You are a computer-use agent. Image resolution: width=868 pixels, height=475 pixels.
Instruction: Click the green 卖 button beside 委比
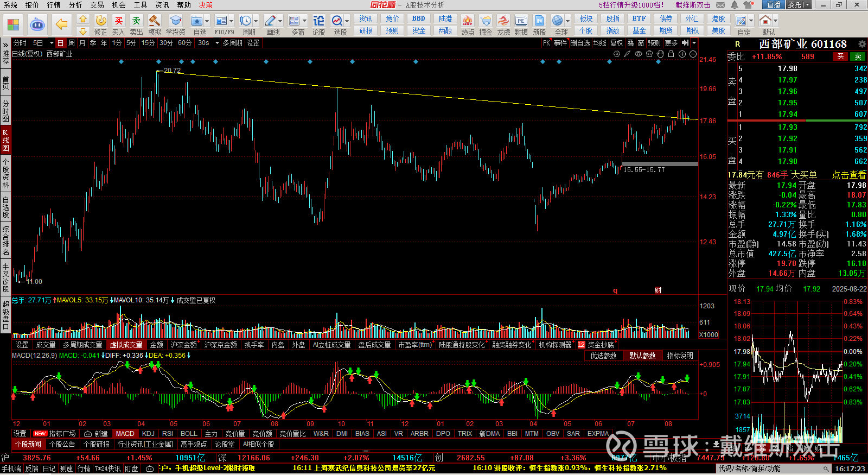tap(858, 56)
